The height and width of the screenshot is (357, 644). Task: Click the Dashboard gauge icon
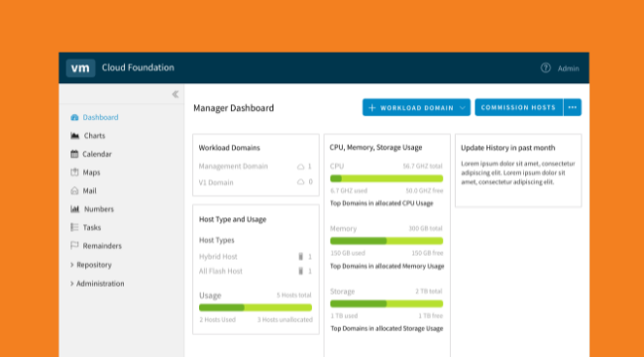click(74, 117)
